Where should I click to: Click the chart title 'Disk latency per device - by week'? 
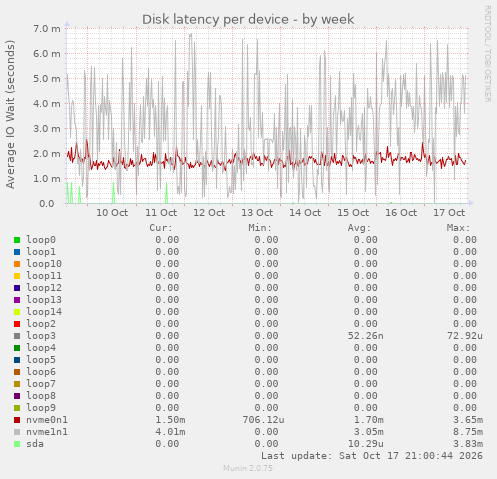point(248,19)
